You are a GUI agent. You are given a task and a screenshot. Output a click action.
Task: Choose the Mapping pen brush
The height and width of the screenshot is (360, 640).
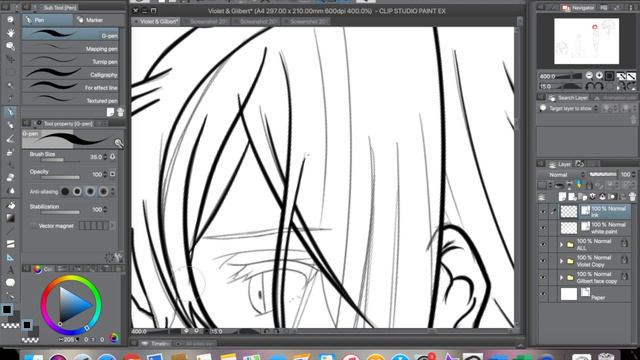pos(70,48)
